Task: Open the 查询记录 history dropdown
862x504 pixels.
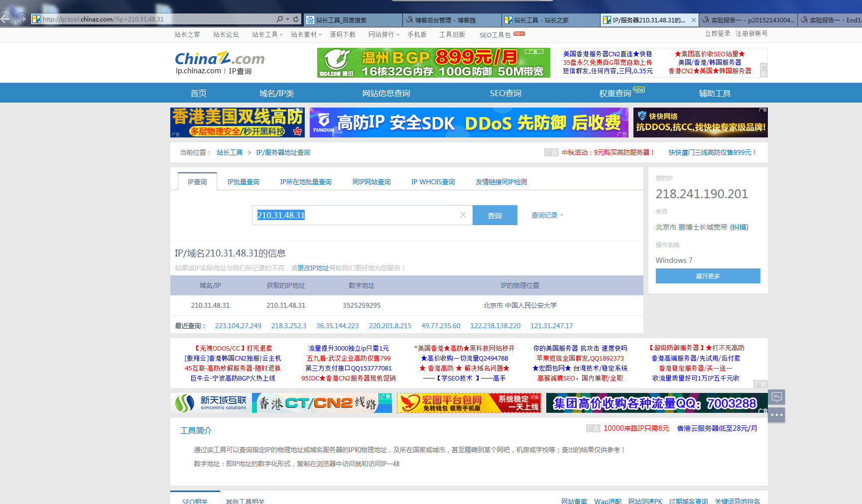Action: tap(547, 215)
